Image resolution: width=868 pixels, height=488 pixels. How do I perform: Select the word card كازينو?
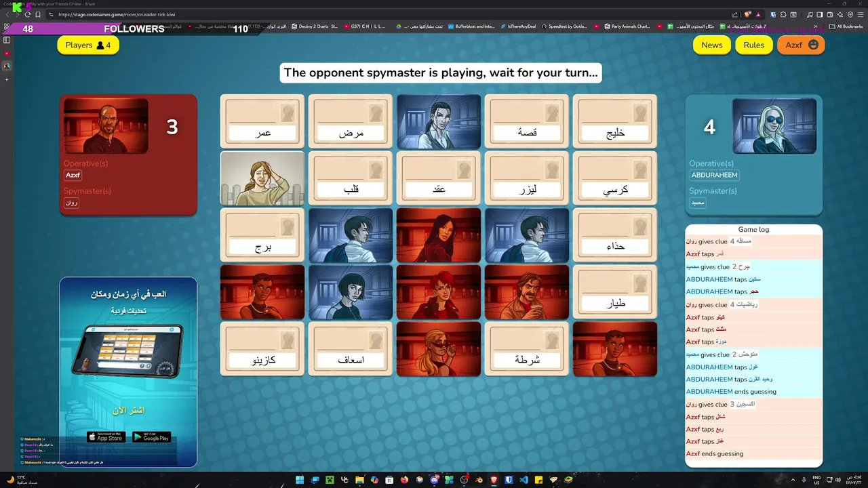pyautogui.click(x=262, y=349)
